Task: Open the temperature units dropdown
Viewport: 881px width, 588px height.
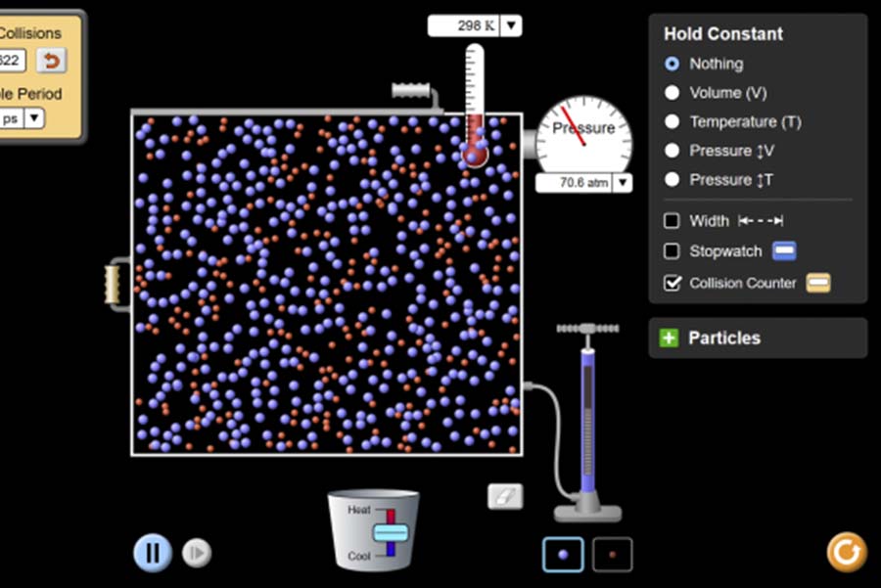Action: click(512, 25)
